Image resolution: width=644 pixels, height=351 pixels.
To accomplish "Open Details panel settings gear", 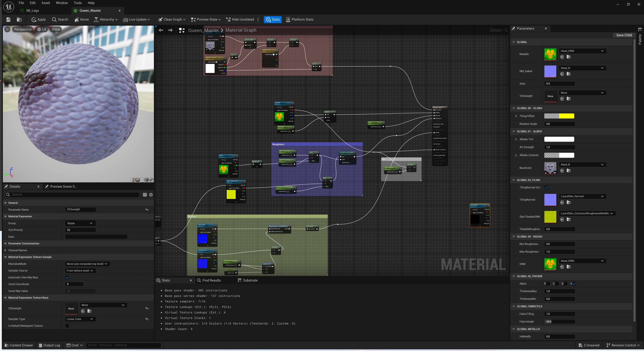I will [x=151, y=195].
